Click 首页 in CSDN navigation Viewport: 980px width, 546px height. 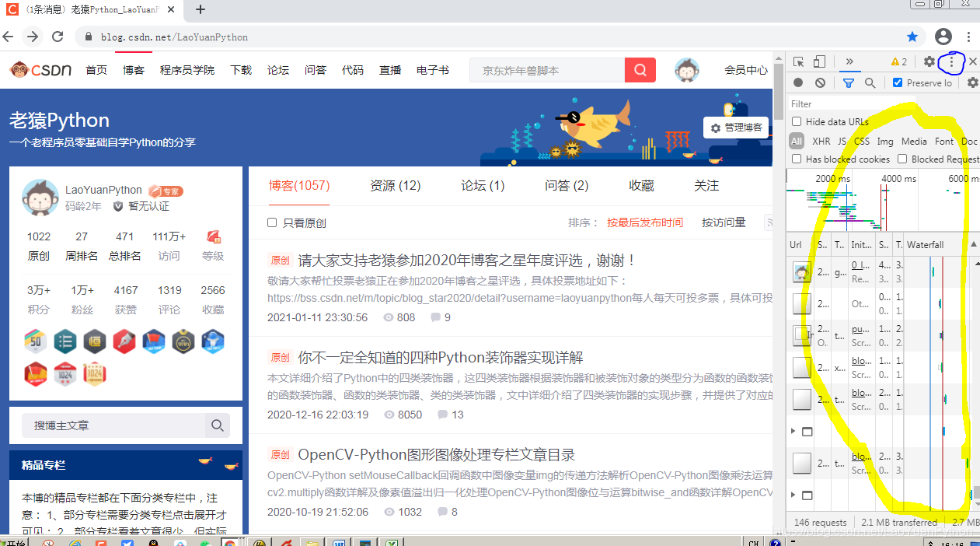click(96, 70)
